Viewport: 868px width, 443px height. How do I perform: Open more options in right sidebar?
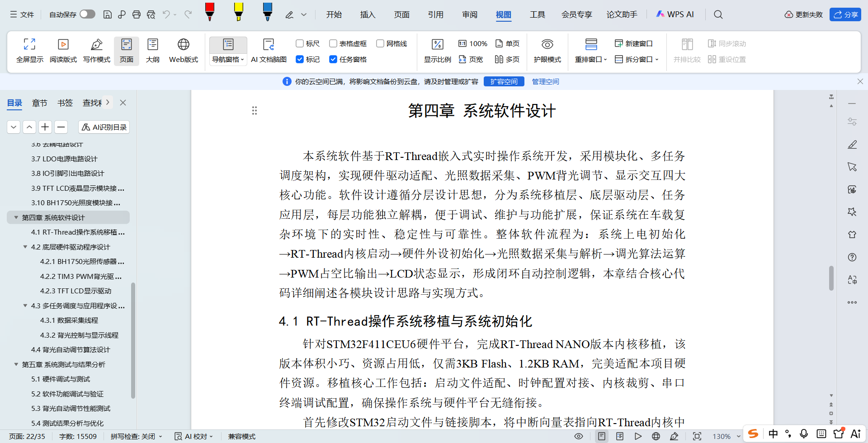click(852, 302)
